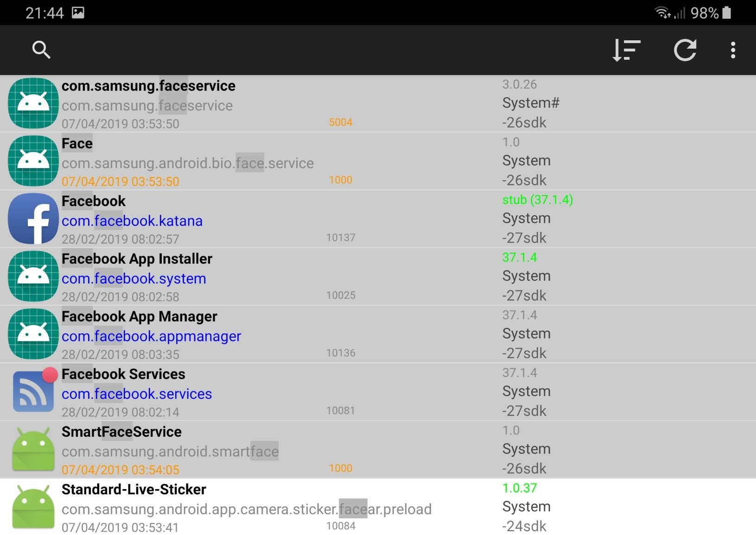756x535 pixels.
Task: Tap package com.samsung.android.app.camera.sticker.facear.preload
Action: (247, 509)
